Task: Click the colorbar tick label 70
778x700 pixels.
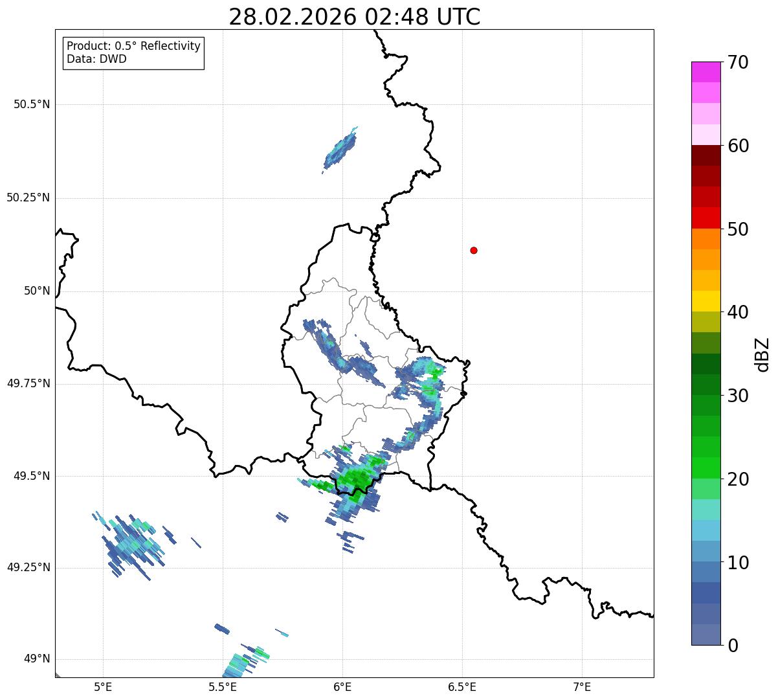Action: [738, 62]
